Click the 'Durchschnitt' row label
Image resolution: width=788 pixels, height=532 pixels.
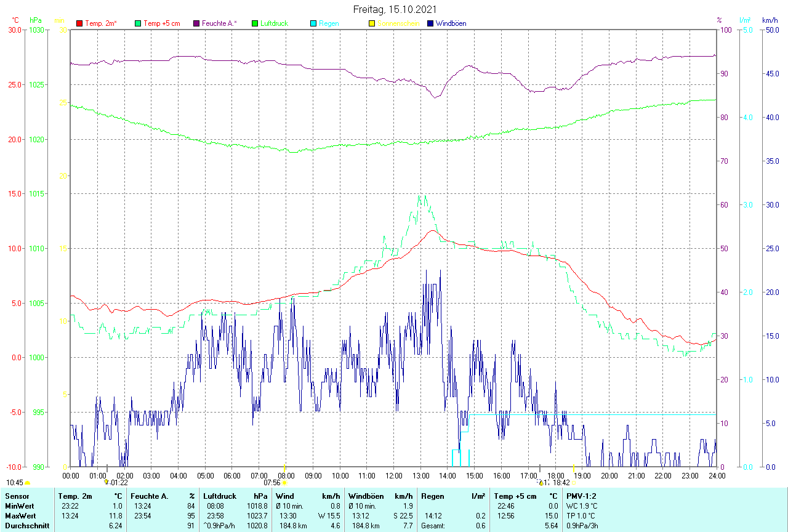[x=27, y=526]
